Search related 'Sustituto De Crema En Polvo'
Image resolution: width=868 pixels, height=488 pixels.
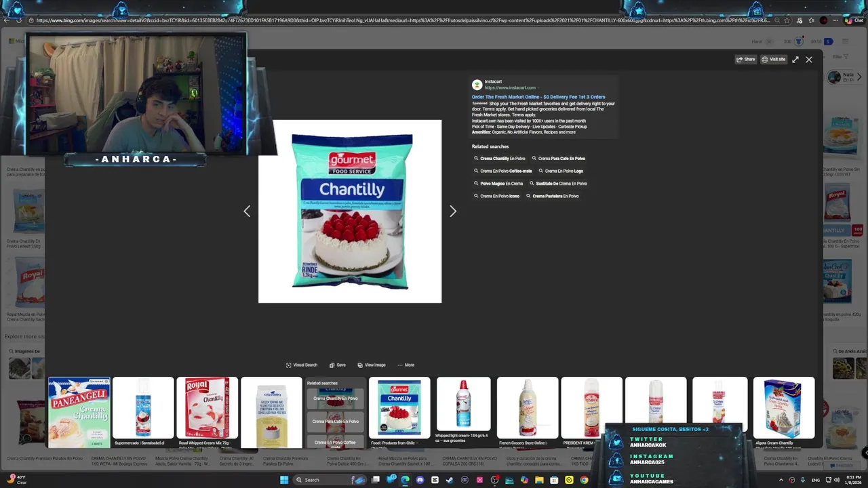pyautogui.click(x=558, y=184)
